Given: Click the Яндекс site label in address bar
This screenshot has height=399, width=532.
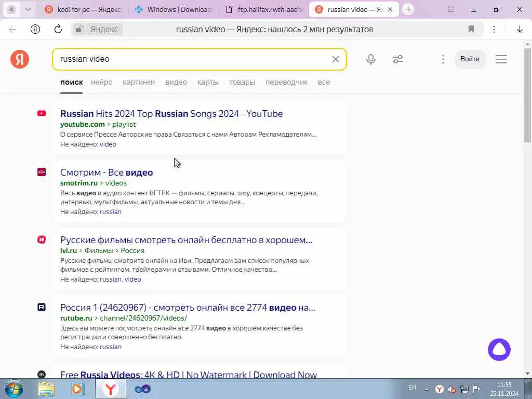Looking at the screenshot, I should (x=104, y=30).
